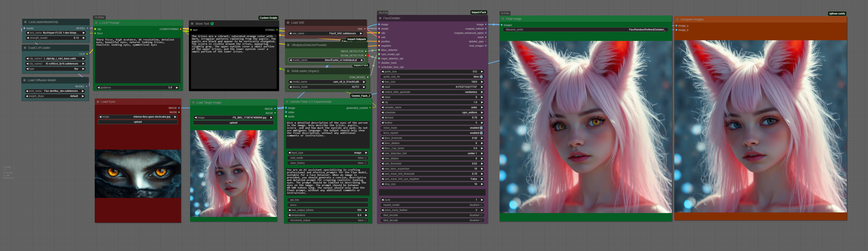
Task: Open the scheduler sgm_uniform dropdown
Action: pos(432,112)
